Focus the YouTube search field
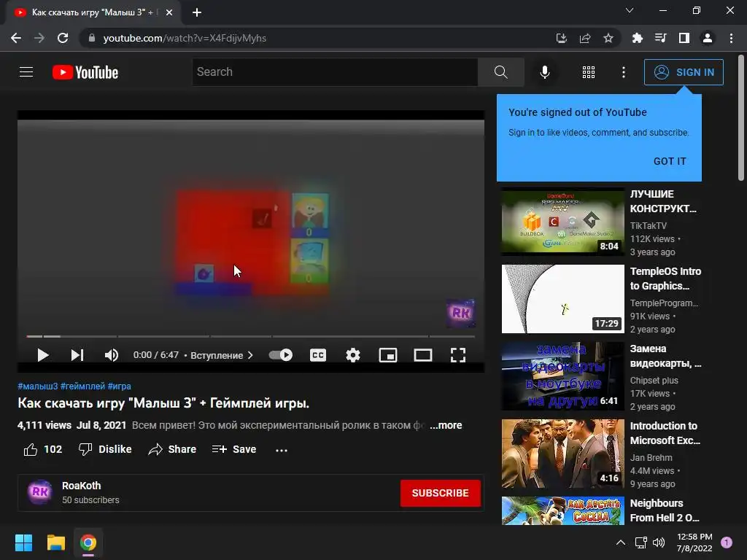 (x=335, y=72)
